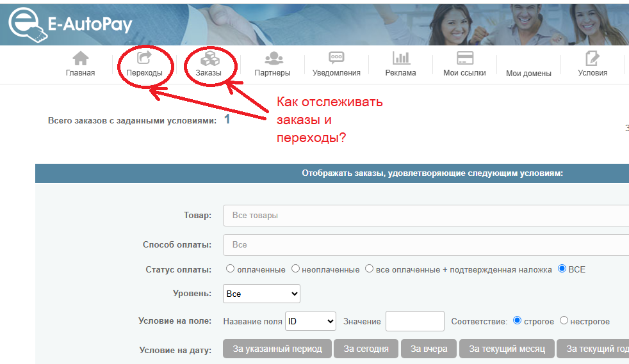Expand the Название поля ID dropdown
This screenshot has width=629, height=364.
tap(311, 321)
